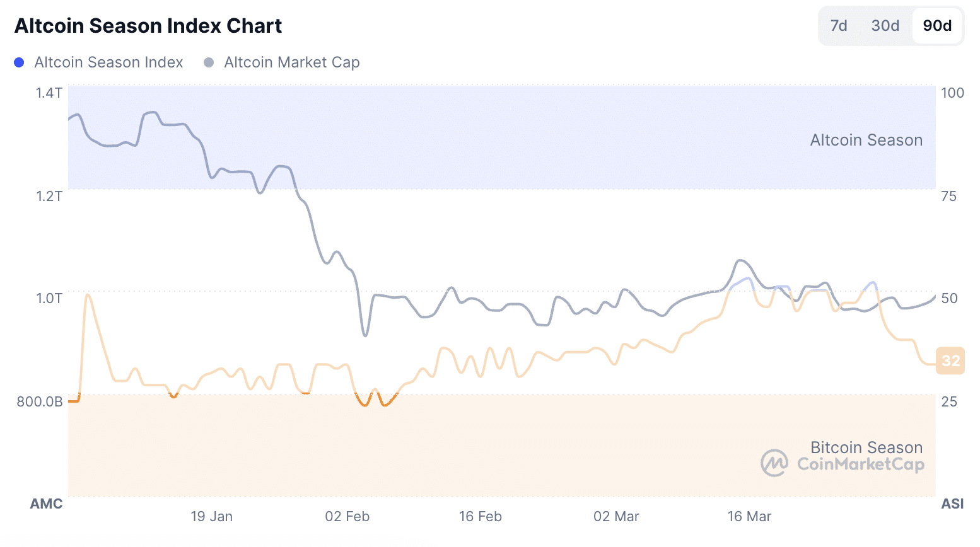Select the 90d time range tab

coord(937,26)
